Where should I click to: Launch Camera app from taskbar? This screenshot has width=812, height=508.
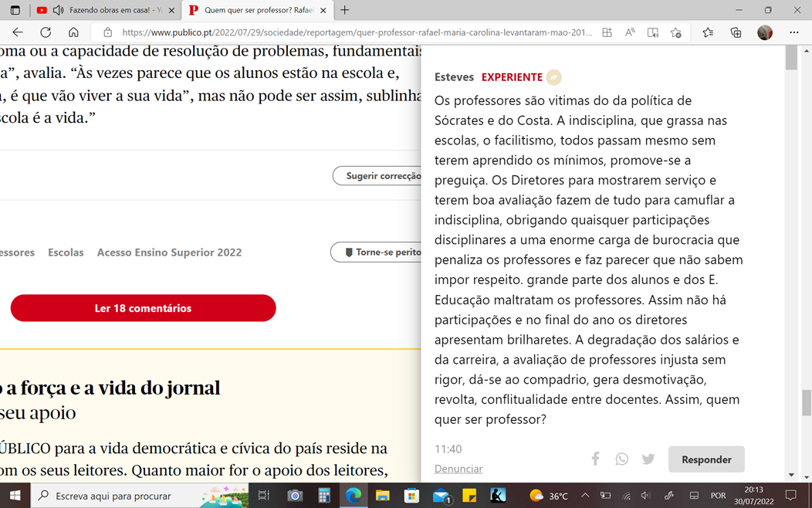(x=295, y=496)
